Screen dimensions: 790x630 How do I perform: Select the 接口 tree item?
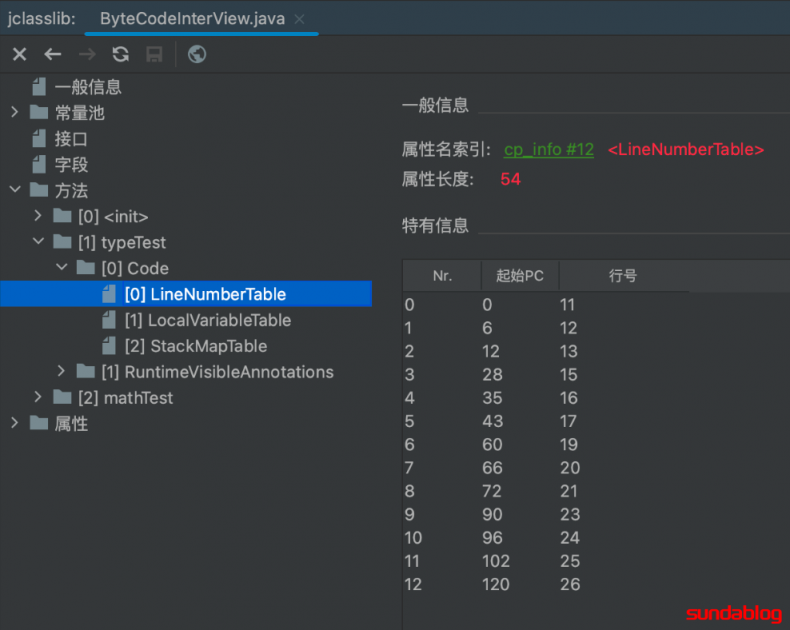(71, 139)
